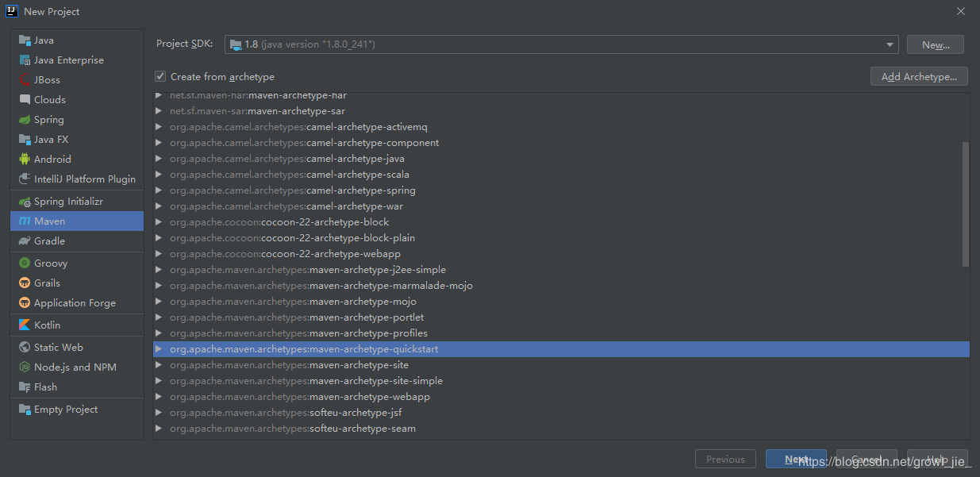
Task: Click the archetype list vertical scrollbar
Action: click(x=965, y=204)
